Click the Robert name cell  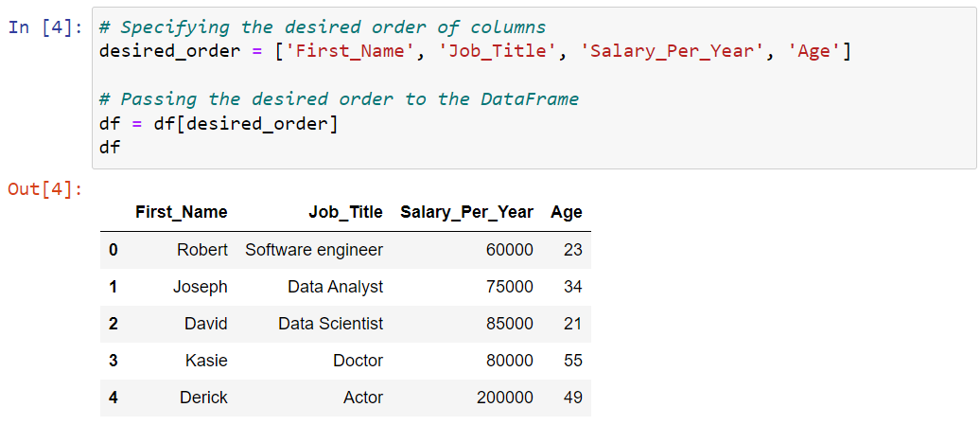point(201,250)
